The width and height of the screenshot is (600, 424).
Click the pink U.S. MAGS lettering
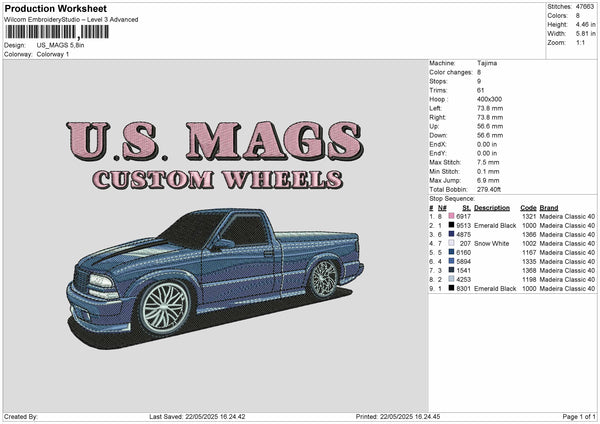[x=215, y=141]
